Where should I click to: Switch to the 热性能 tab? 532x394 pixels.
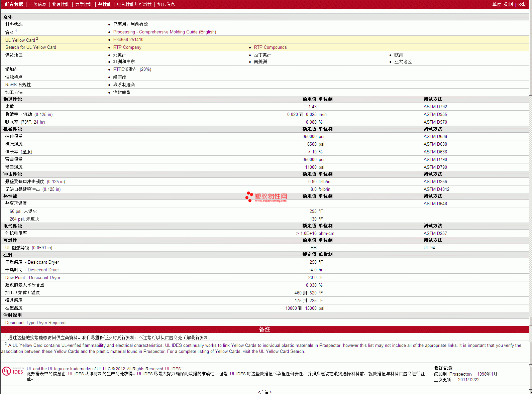tap(105, 4)
